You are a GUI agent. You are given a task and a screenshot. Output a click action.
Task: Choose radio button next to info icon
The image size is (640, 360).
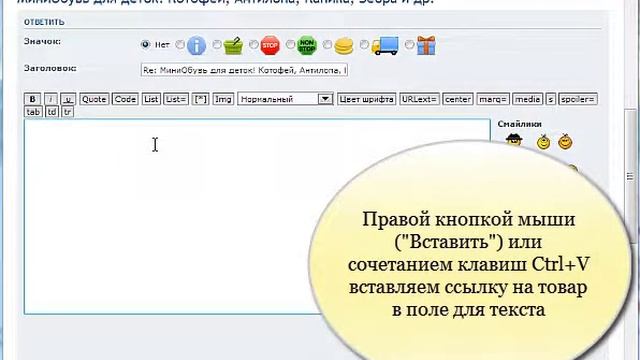(180, 44)
